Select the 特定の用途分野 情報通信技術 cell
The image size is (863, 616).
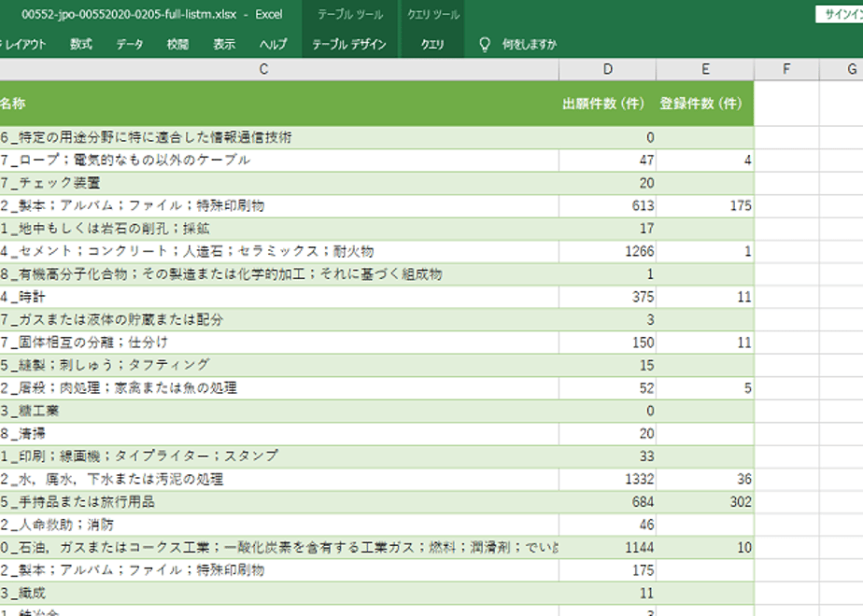pos(279,137)
